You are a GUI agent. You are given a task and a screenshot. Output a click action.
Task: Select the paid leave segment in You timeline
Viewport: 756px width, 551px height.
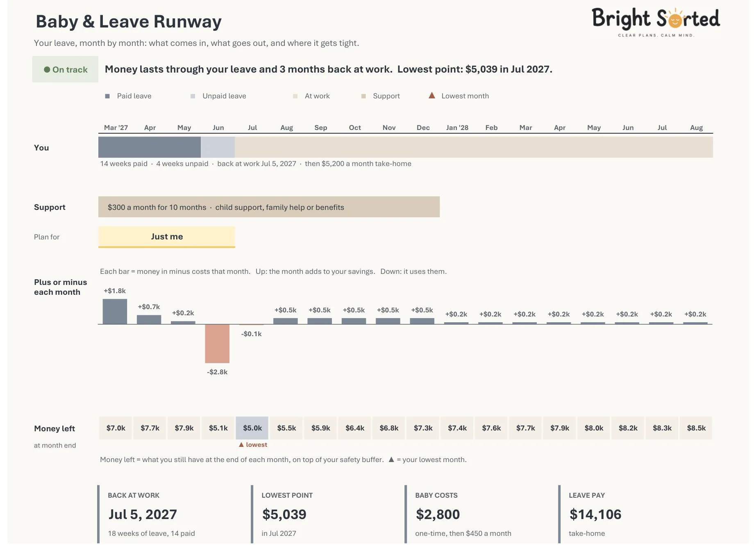(150, 147)
